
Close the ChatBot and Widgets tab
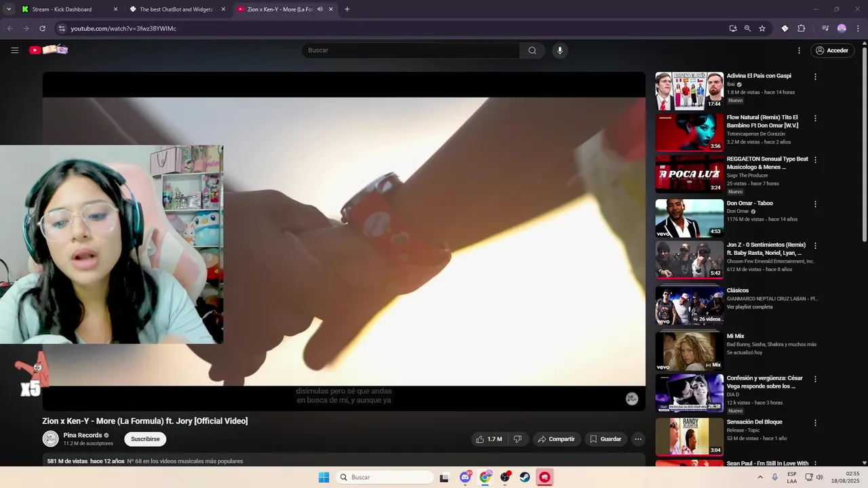pos(223,9)
